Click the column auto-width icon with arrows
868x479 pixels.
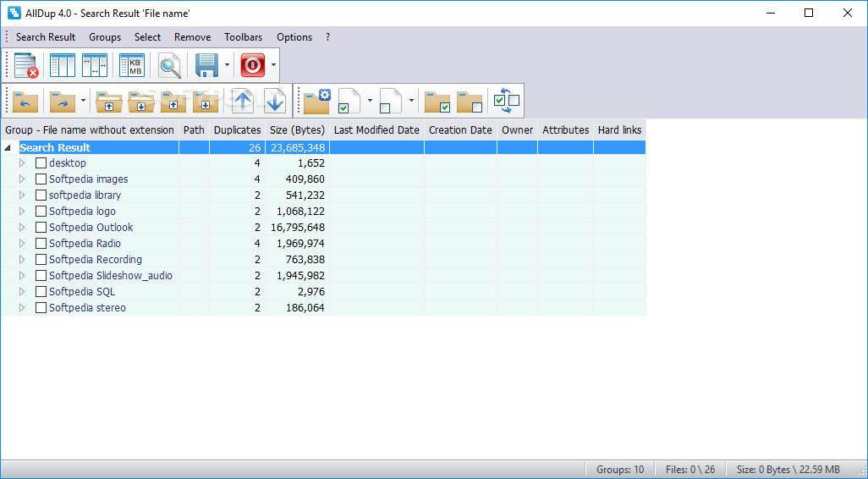pyautogui.click(x=95, y=65)
